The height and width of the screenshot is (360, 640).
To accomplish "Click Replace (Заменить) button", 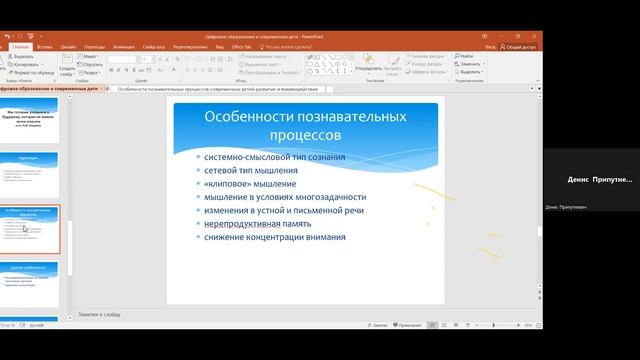I will 469,64.
